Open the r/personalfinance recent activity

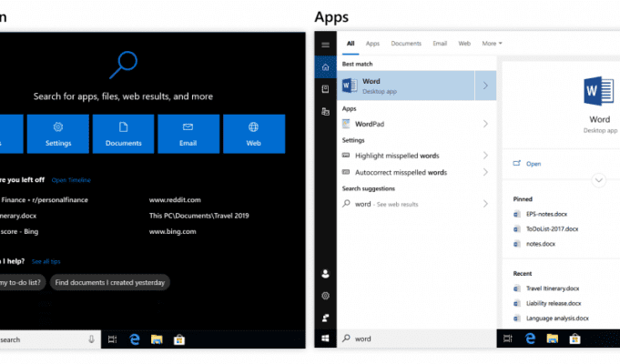tap(44, 200)
